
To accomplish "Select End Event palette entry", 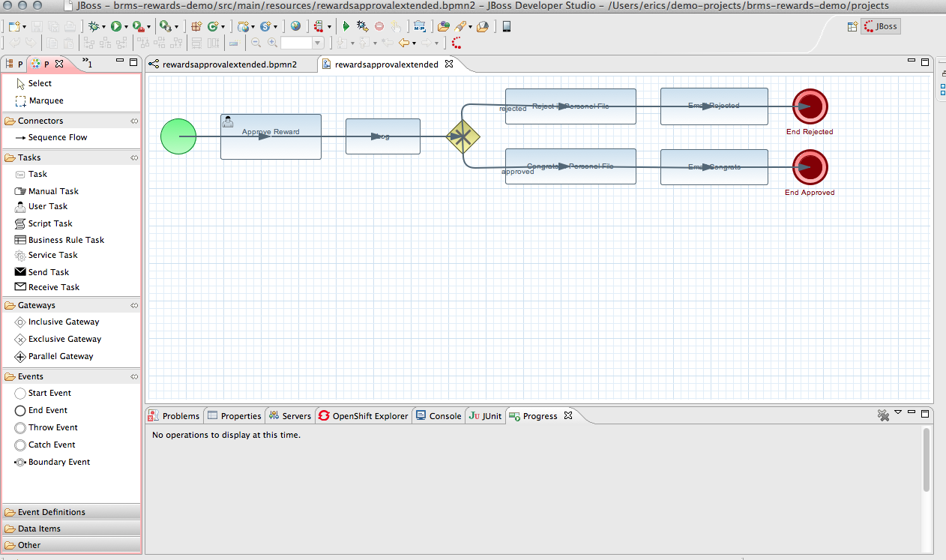I will pyautogui.click(x=41, y=410).
